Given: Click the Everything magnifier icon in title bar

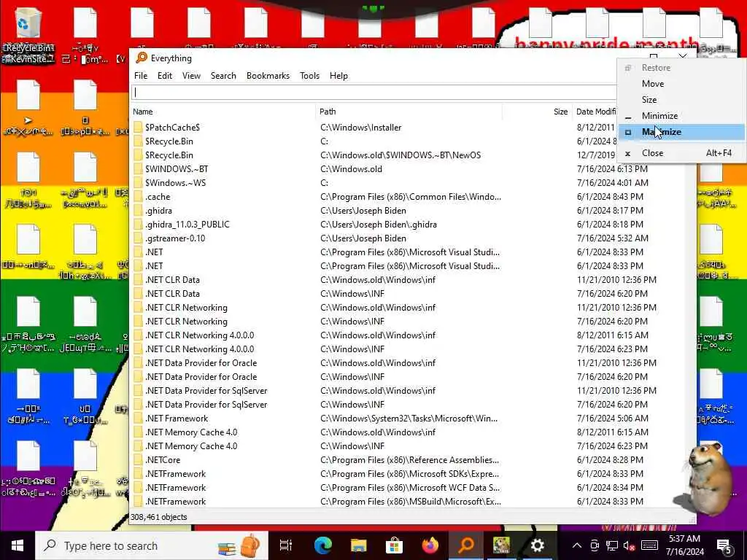Looking at the screenshot, I should point(142,58).
